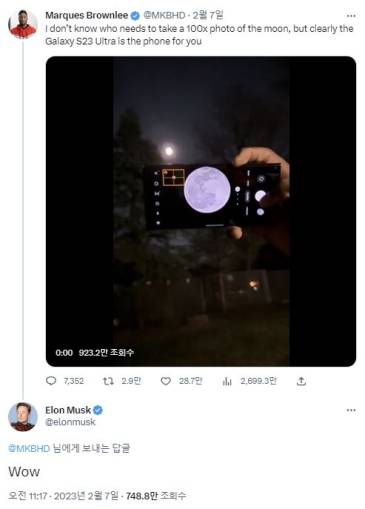The height and width of the screenshot is (509, 365).
Task: Open Marques Brownlee's profile avatar
Action: [x=23, y=24]
